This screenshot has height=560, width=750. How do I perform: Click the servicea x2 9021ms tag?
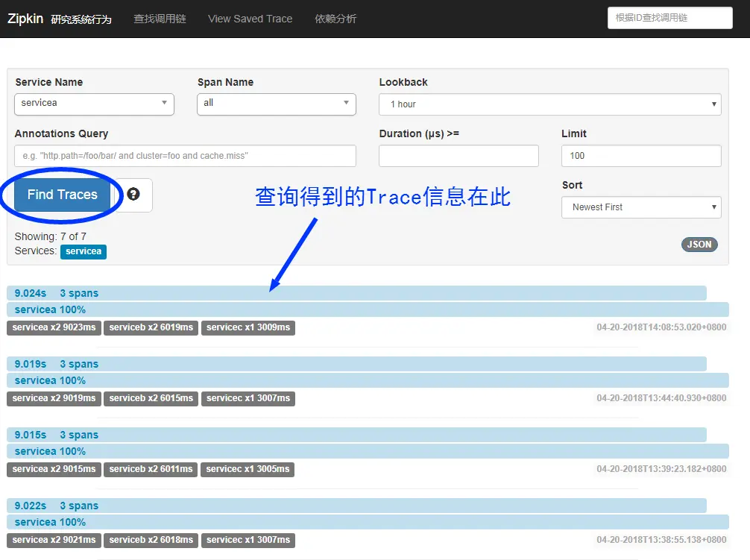pos(54,540)
